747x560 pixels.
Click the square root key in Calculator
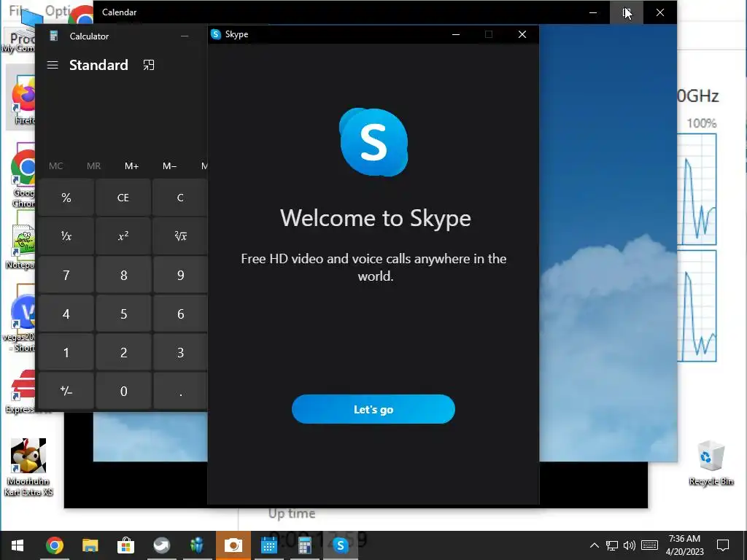(180, 236)
